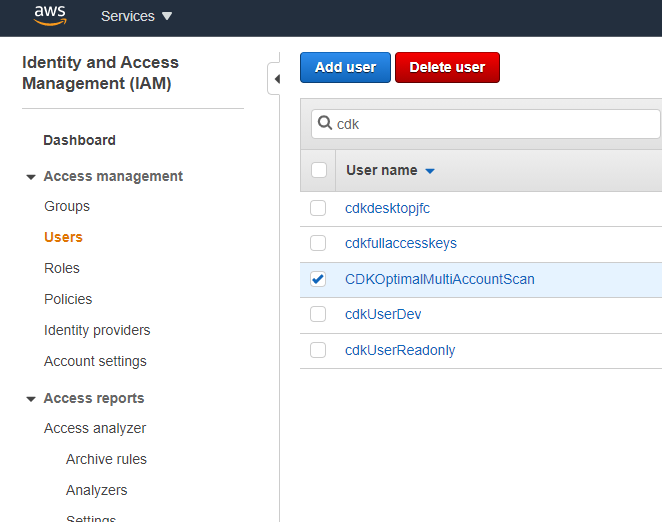Check the cdkUserDev user checkbox
662x522 pixels.
(318, 314)
